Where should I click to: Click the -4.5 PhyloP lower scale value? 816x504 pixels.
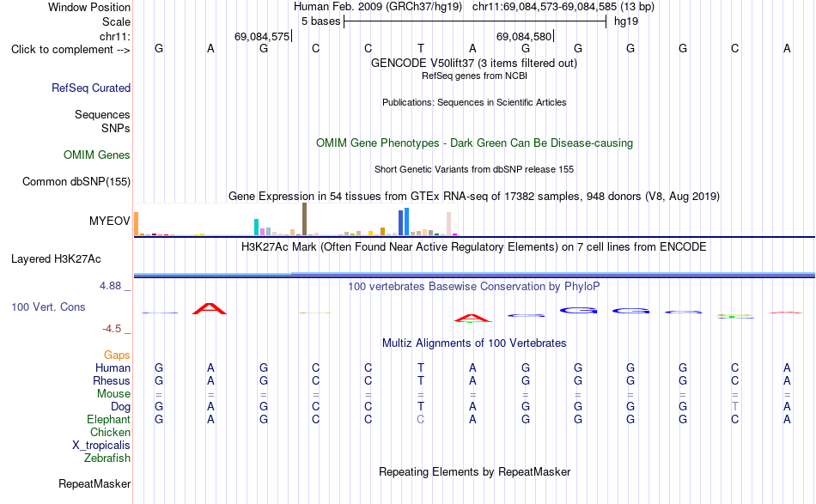tap(112, 329)
